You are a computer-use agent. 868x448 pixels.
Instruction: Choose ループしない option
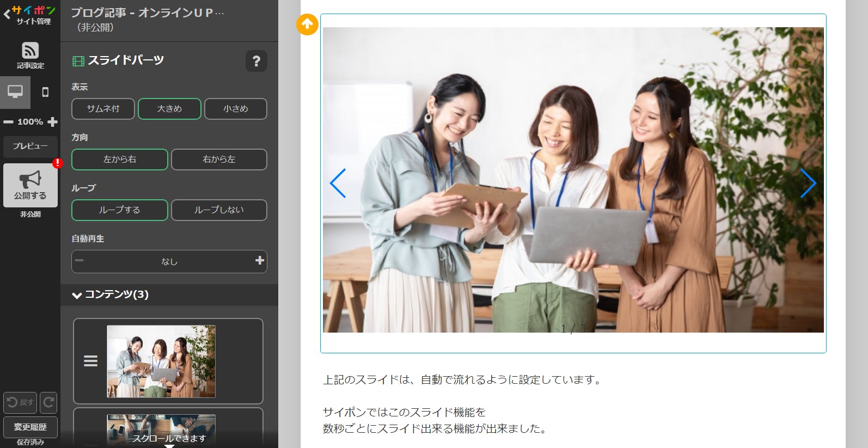coord(219,210)
